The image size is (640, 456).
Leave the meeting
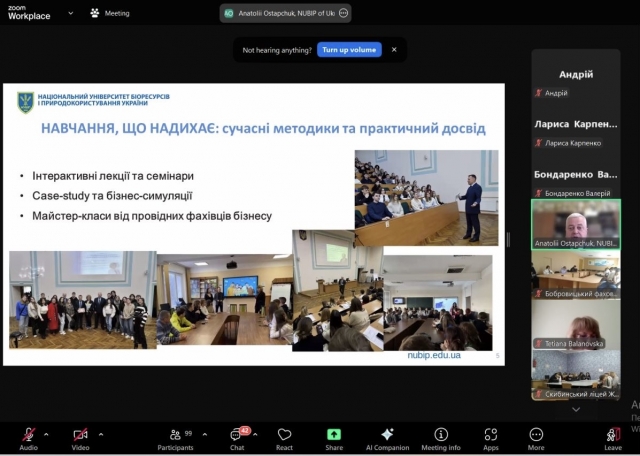pyautogui.click(x=613, y=438)
